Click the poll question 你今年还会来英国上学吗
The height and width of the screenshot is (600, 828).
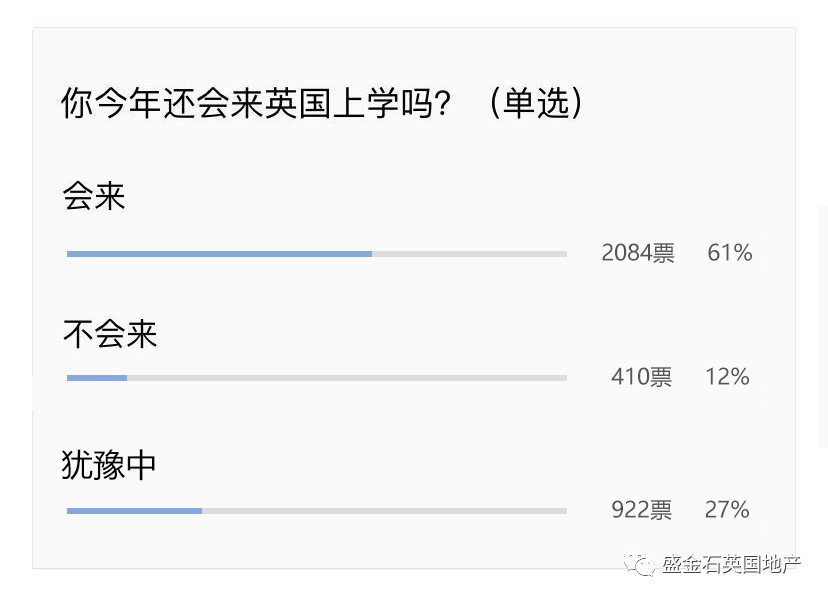[256, 102]
